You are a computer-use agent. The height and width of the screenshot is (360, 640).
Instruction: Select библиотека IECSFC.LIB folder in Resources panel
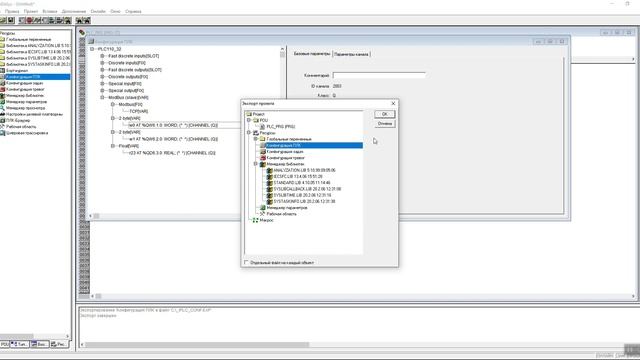point(38,52)
